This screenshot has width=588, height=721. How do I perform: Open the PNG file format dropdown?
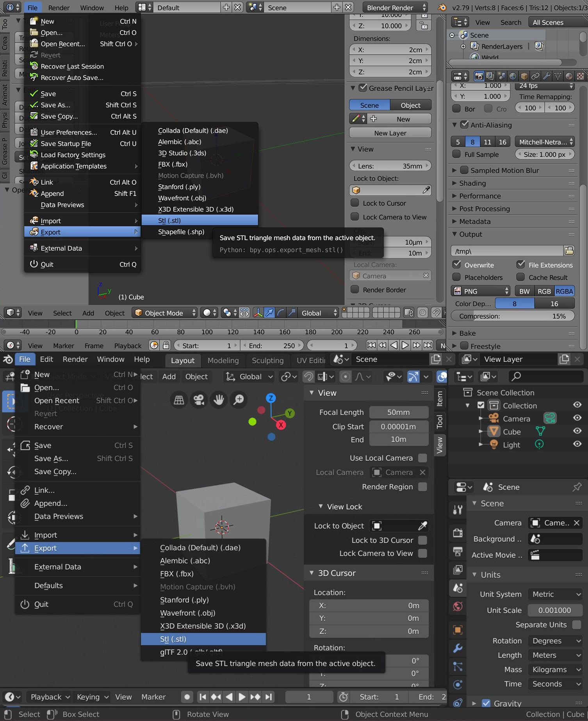481,291
